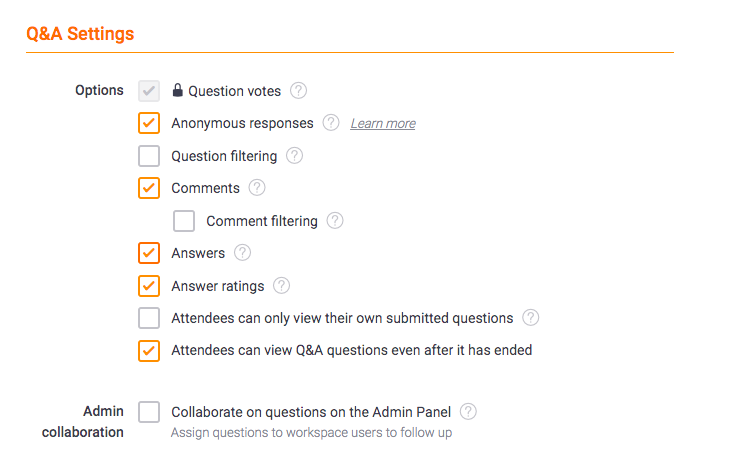This screenshot has height=472, width=747.
Task: Uncheck view Q&A after it has ended
Action: click(149, 350)
